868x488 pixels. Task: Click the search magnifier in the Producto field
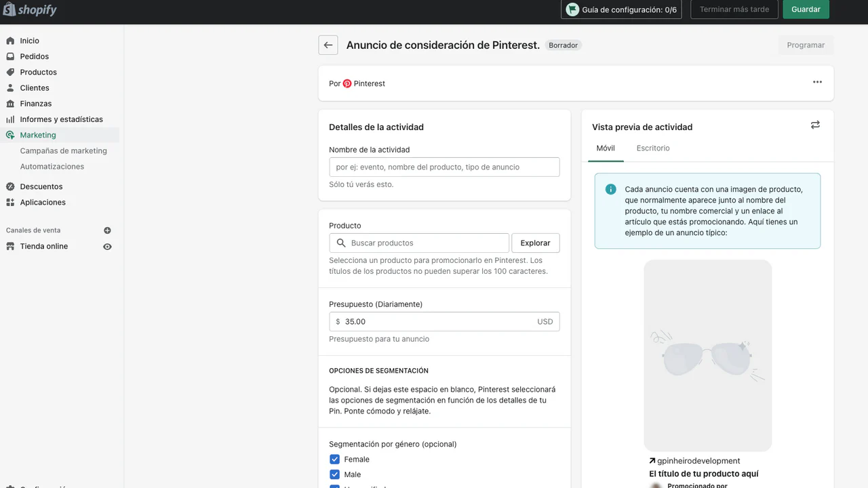pos(340,243)
